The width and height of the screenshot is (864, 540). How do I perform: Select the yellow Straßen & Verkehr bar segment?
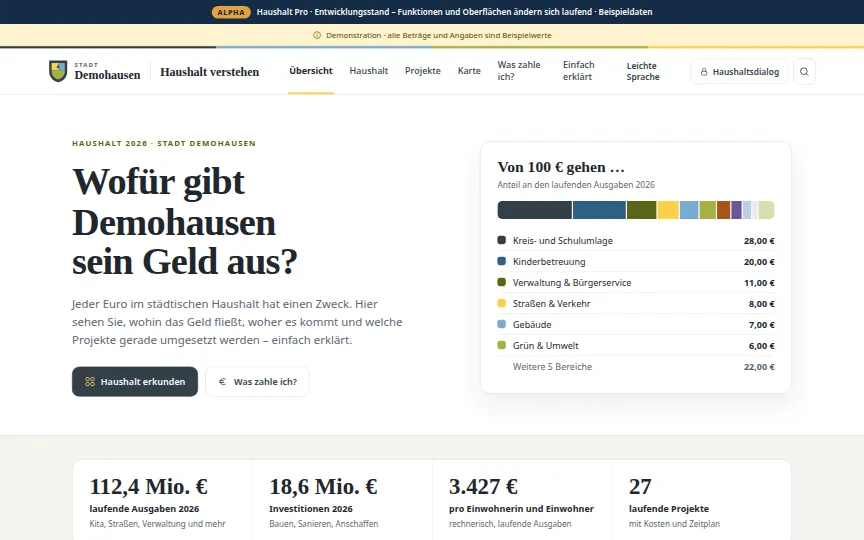[668, 210]
